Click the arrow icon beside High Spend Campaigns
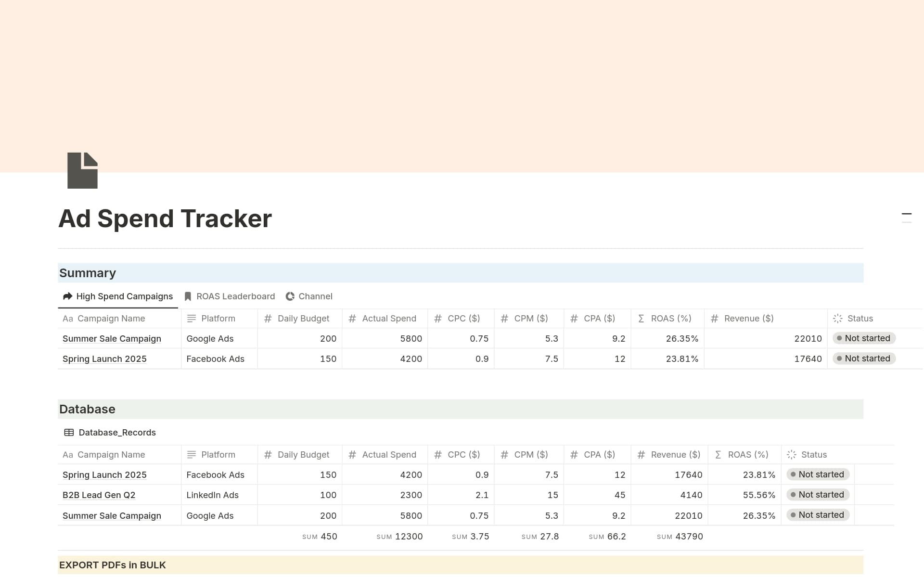Image resolution: width=924 pixels, height=577 pixels. click(67, 296)
